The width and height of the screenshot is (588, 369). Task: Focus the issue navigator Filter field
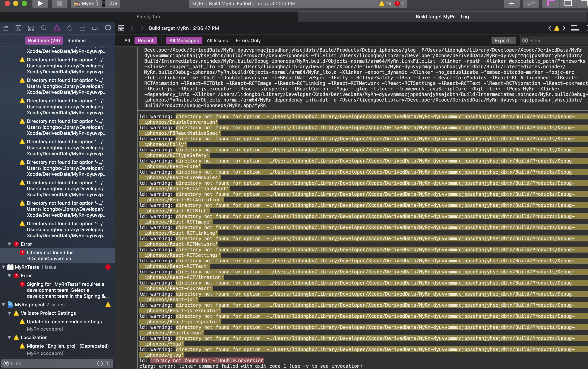point(57,363)
